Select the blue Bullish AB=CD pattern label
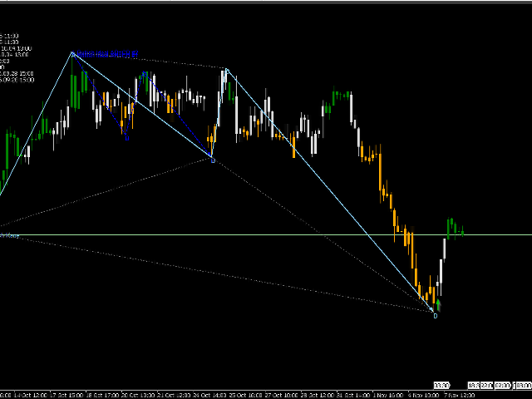The height and width of the screenshot is (399, 532). click(107, 53)
